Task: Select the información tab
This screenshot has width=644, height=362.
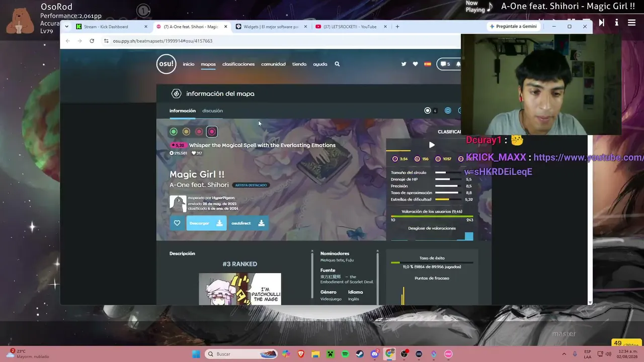Action: click(x=183, y=111)
